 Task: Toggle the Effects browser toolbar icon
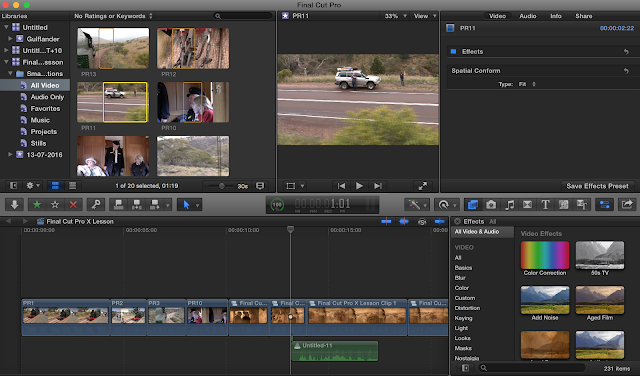pyautogui.click(x=473, y=205)
